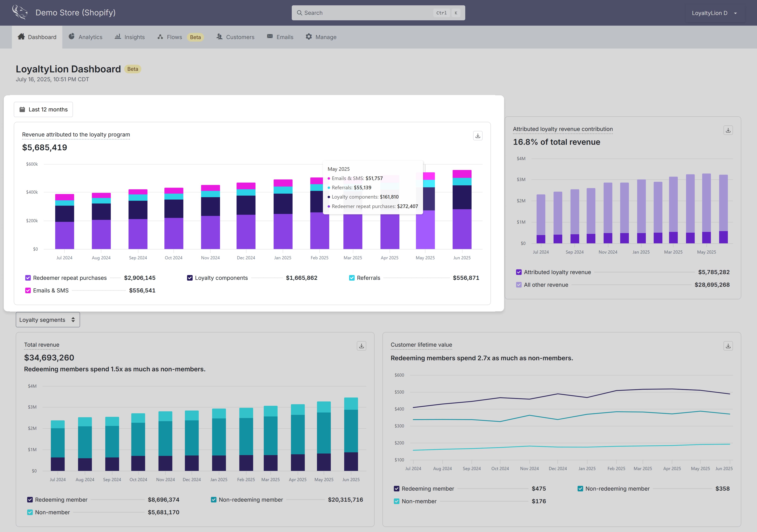
Task: Click Revenue attributed to the loyalty program title
Action: coord(76,134)
